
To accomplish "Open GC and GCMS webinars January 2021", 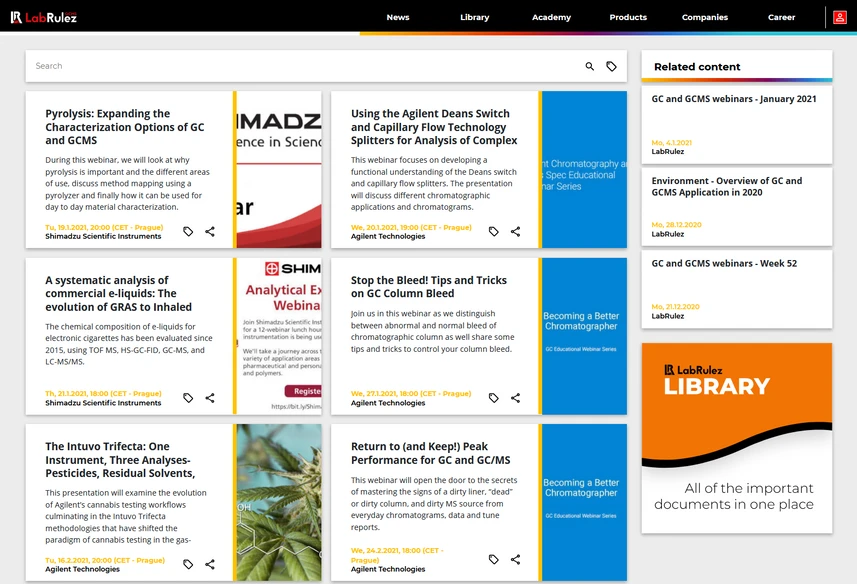I will 734,99.
